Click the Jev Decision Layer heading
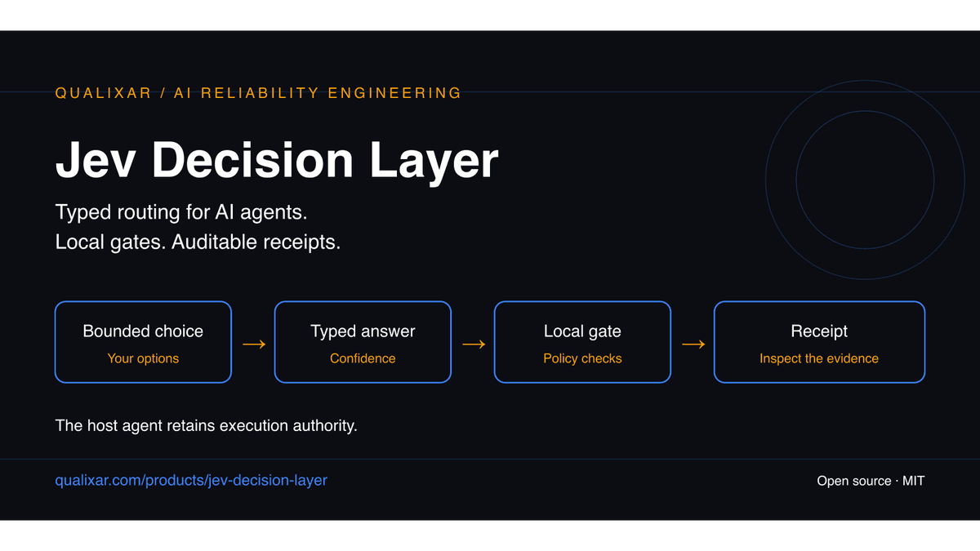The image size is (980, 551). [277, 160]
